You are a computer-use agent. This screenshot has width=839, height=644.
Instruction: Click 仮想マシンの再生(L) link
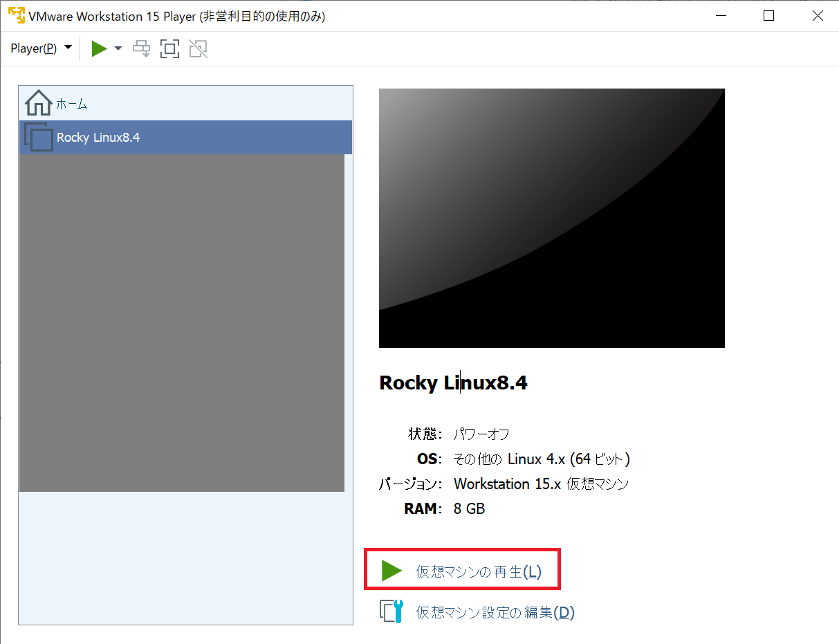(479, 571)
